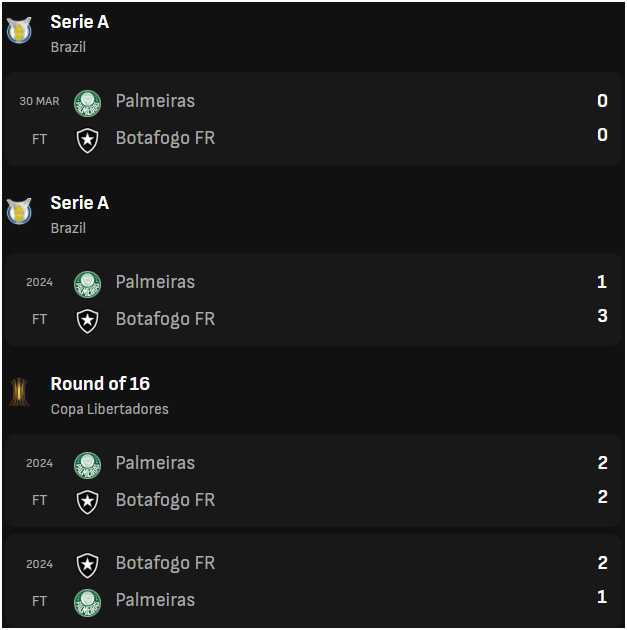Click Palmeiras crest in the last match

coord(88,602)
